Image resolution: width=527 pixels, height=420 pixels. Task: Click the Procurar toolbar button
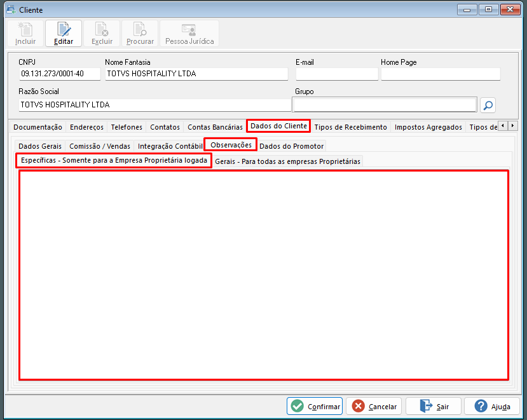click(140, 33)
